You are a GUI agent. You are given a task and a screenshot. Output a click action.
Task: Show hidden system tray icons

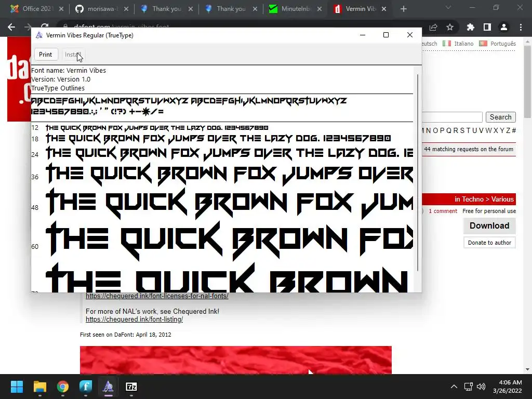pos(454,387)
